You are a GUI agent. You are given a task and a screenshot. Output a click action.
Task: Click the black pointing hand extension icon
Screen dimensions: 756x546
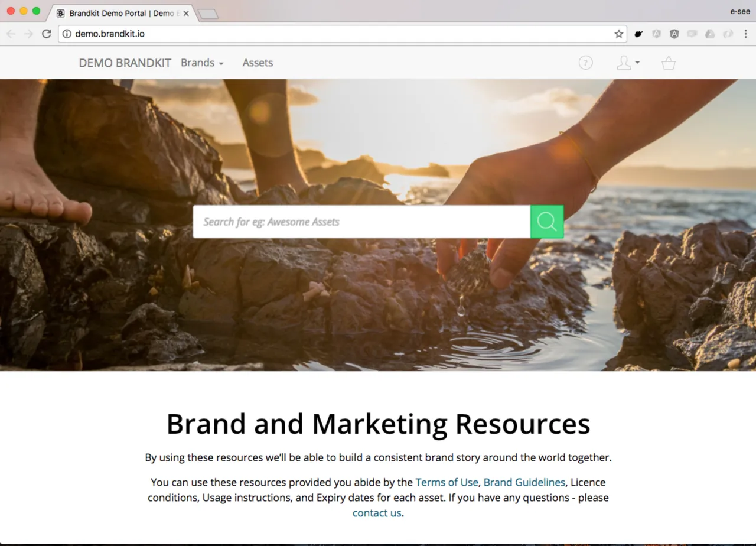click(x=638, y=34)
